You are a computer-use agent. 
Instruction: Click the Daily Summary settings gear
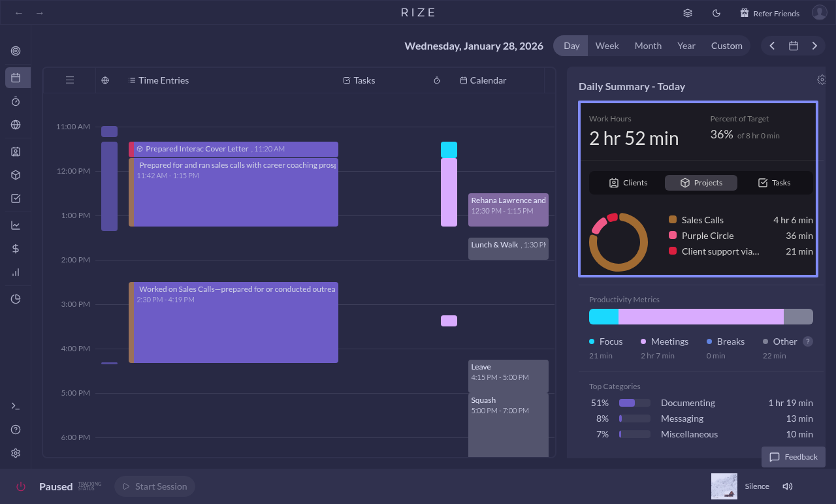(x=821, y=80)
